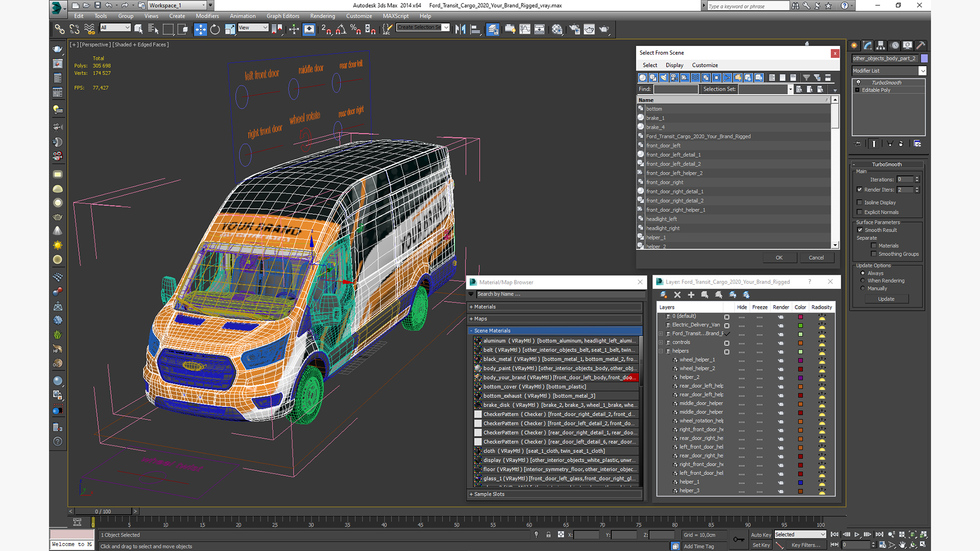Click Display Geometry filter in Select From Scene
The image size is (980, 551).
[643, 78]
